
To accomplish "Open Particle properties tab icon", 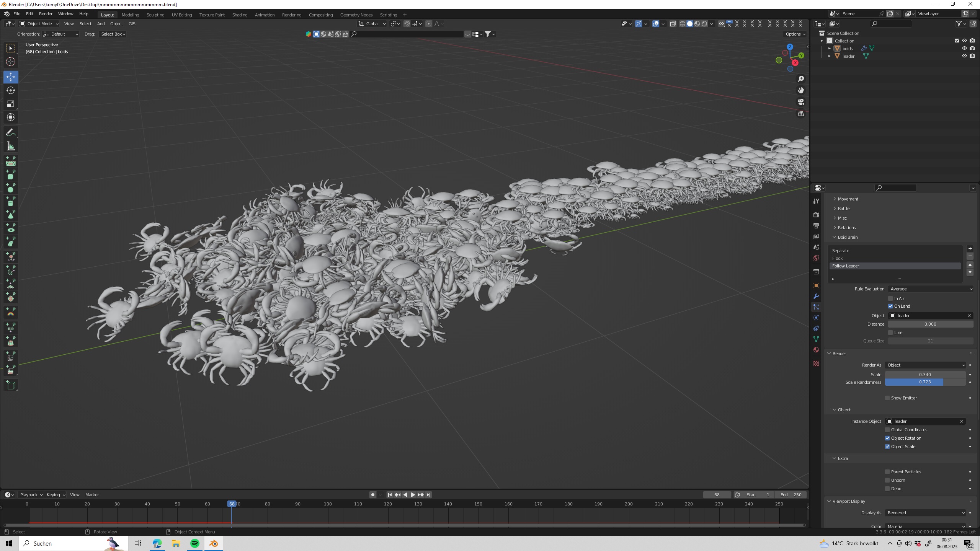I will [x=816, y=307].
